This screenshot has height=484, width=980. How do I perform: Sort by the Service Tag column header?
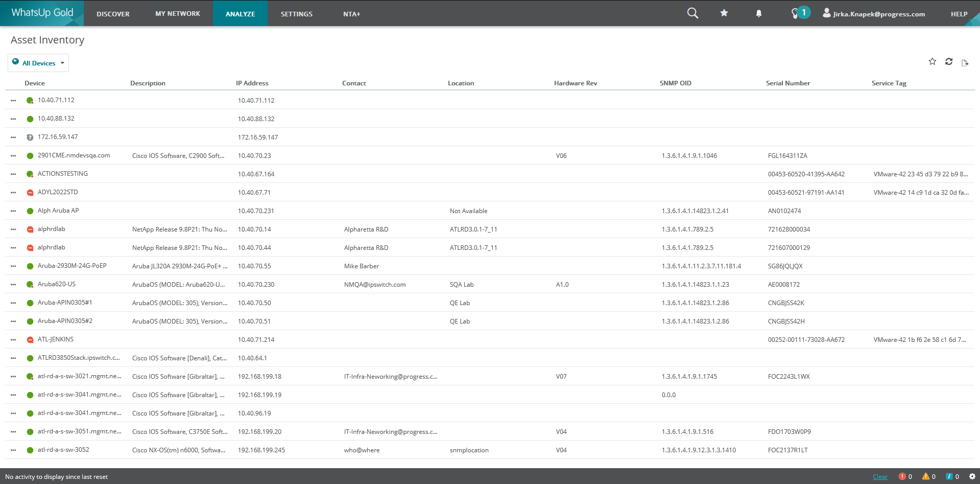click(x=889, y=83)
